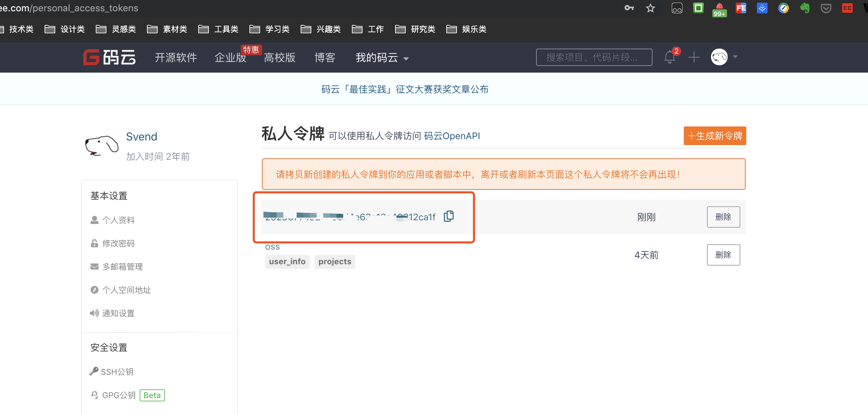868x414 pixels.
Task: Click the plus icon to create new
Action: pos(694,57)
